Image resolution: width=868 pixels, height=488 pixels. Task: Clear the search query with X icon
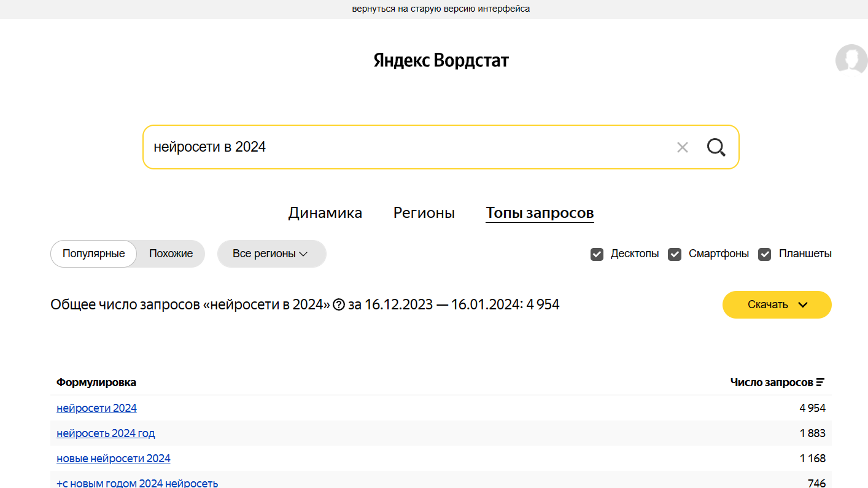(x=682, y=147)
